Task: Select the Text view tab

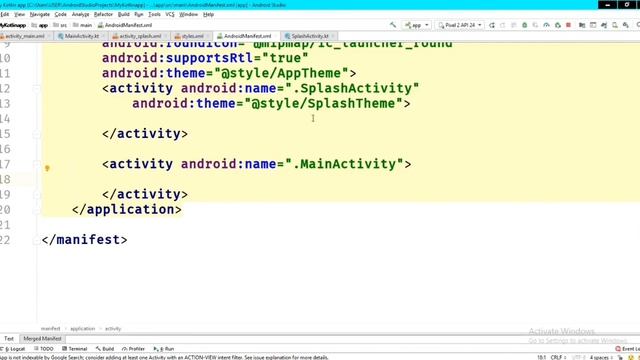Action: 9,339
